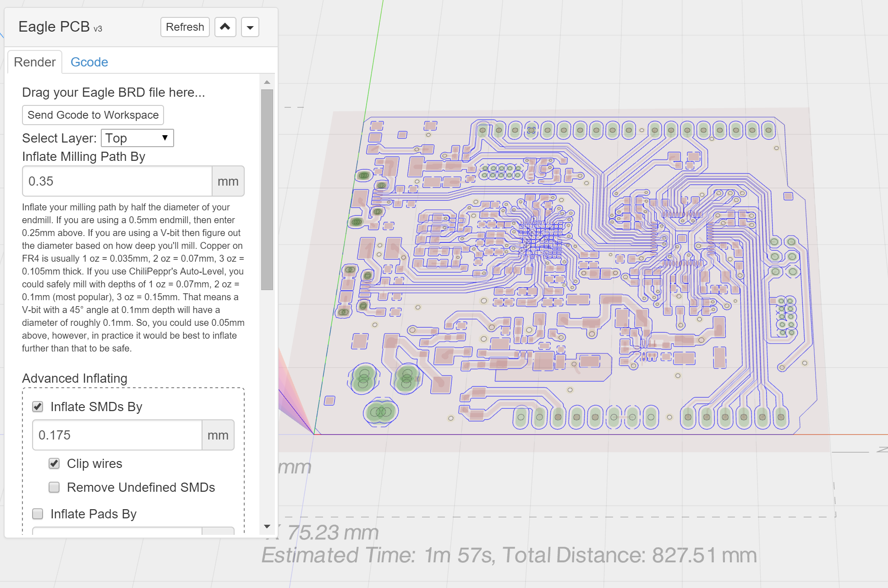
Task: Click the panel's vertical scrollbar thumb
Action: [x=267, y=189]
